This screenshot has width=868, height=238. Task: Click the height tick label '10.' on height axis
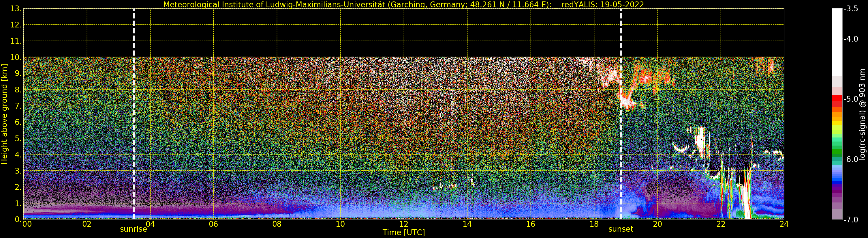[16, 57]
